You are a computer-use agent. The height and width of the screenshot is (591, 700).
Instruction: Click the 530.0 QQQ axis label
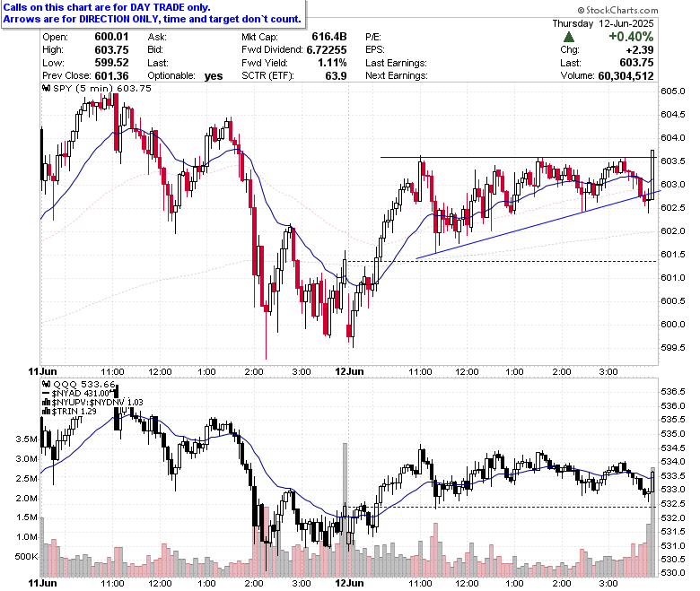point(673,573)
